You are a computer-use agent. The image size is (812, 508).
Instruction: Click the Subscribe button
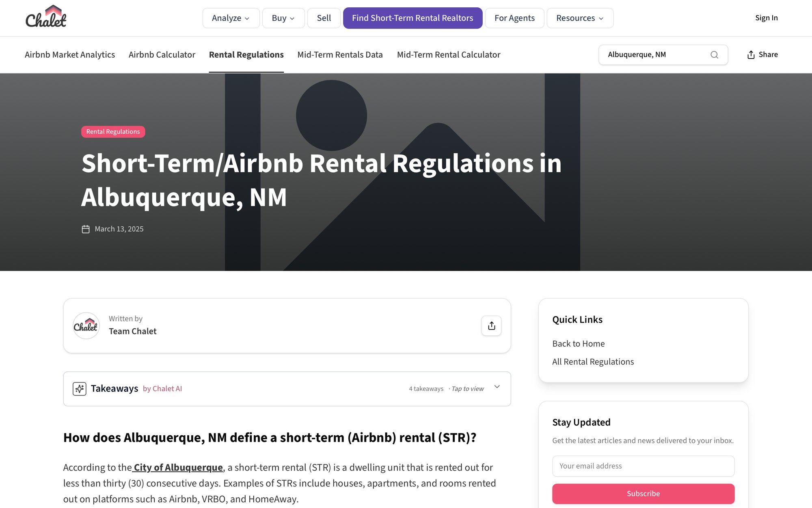click(643, 493)
